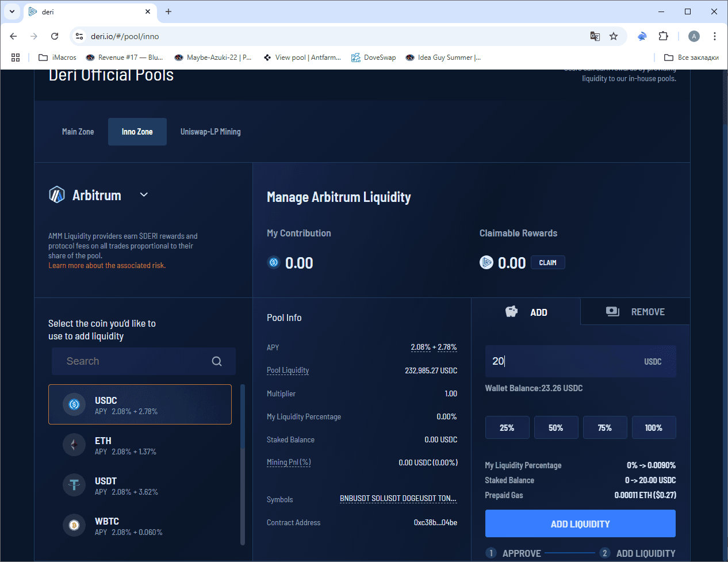728x562 pixels.
Task: Click the ETH coin icon in the coin list
Action: pos(74,445)
